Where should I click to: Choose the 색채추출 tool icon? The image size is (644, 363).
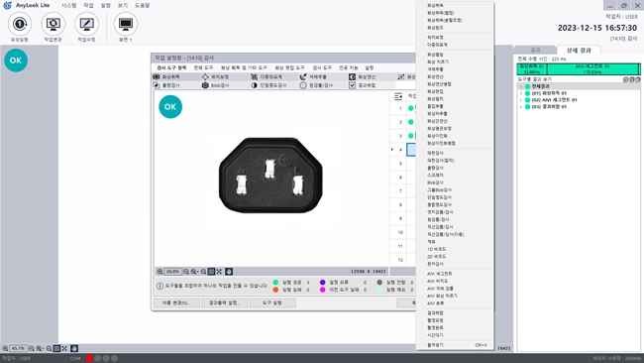pyautogui.click(x=303, y=77)
